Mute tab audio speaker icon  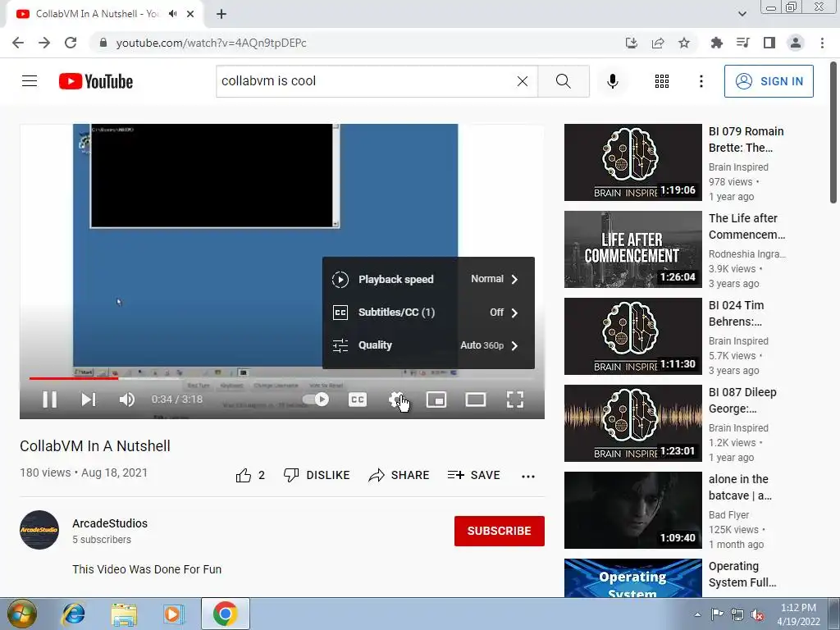click(172, 14)
